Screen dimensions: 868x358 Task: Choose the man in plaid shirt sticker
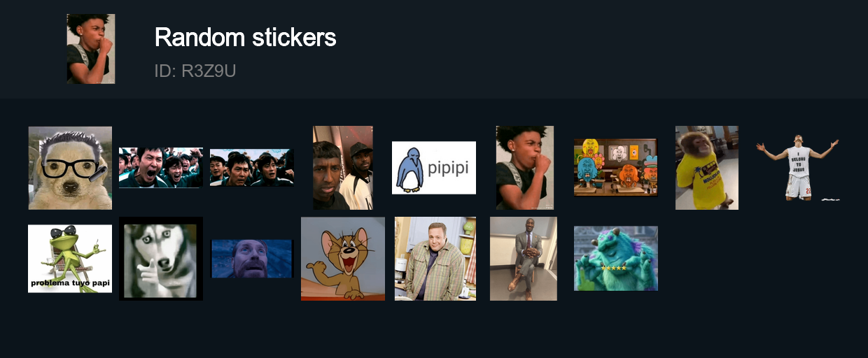(435, 259)
